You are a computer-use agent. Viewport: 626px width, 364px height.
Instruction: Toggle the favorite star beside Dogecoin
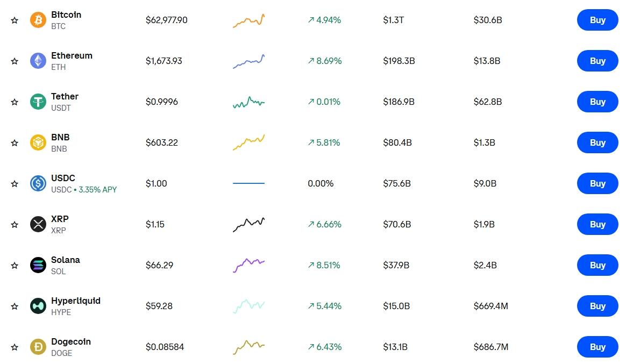pyautogui.click(x=15, y=347)
